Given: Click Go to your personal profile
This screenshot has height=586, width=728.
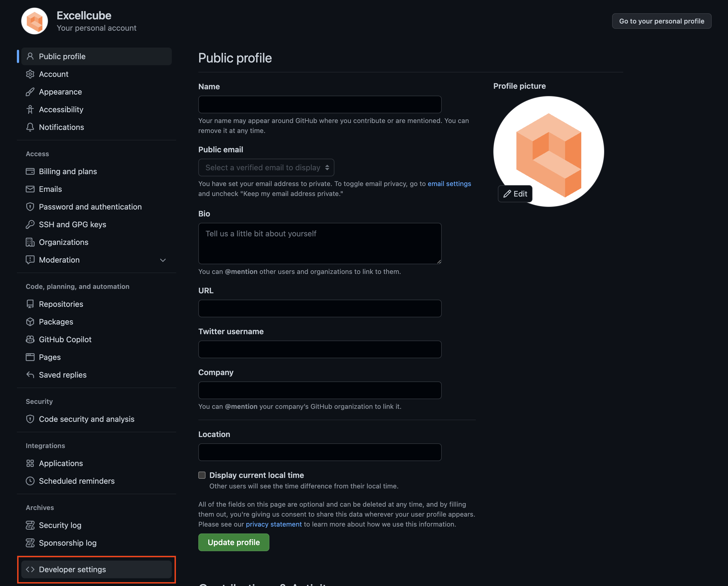Looking at the screenshot, I should [x=661, y=21].
